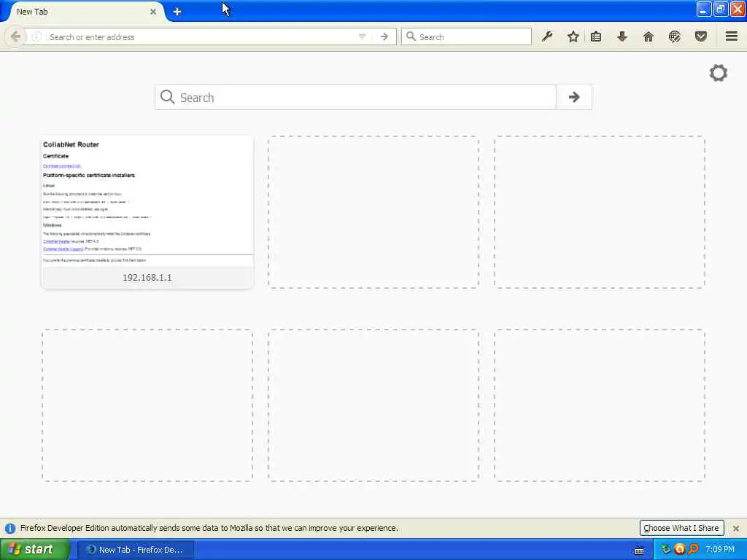The height and width of the screenshot is (560, 747).
Task: Open WebIDE globe icon in toolbar
Action: coord(675,36)
